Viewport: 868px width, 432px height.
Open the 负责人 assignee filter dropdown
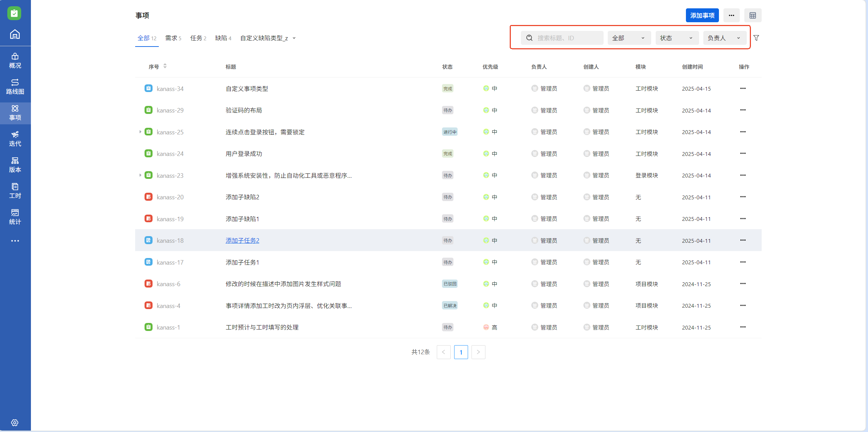pos(724,38)
